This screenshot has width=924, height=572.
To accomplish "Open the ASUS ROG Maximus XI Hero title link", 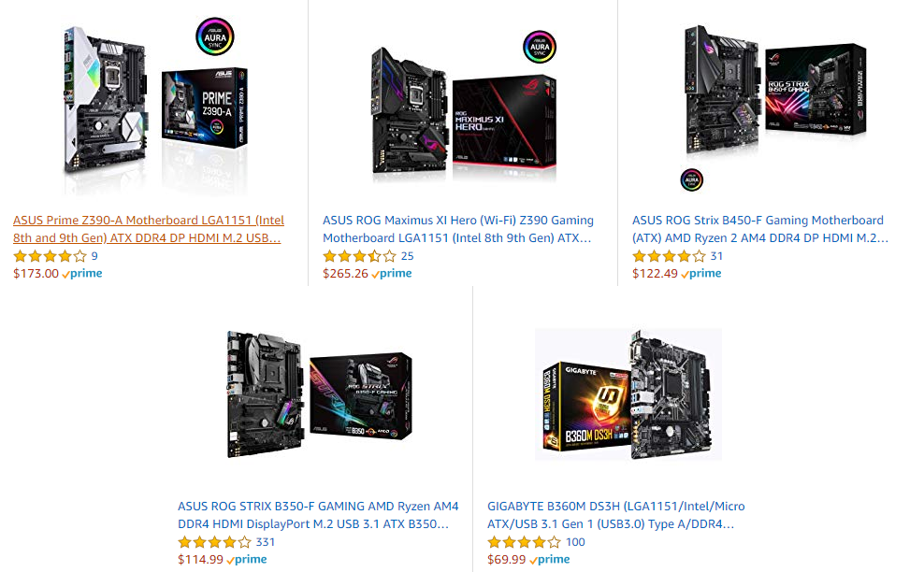I will tap(458, 229).
